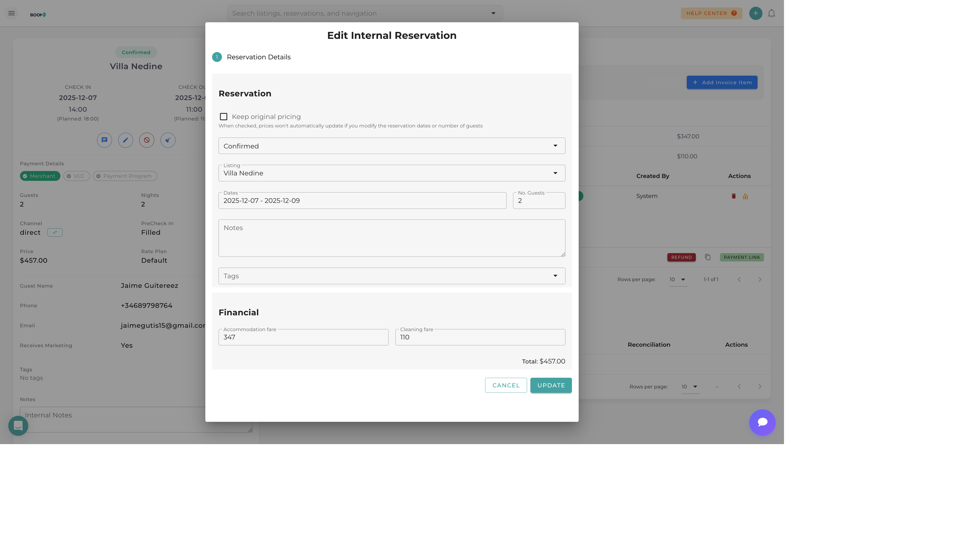Click the red cancel reservation icon
980x555 pixels.
[x=146, y=140]
